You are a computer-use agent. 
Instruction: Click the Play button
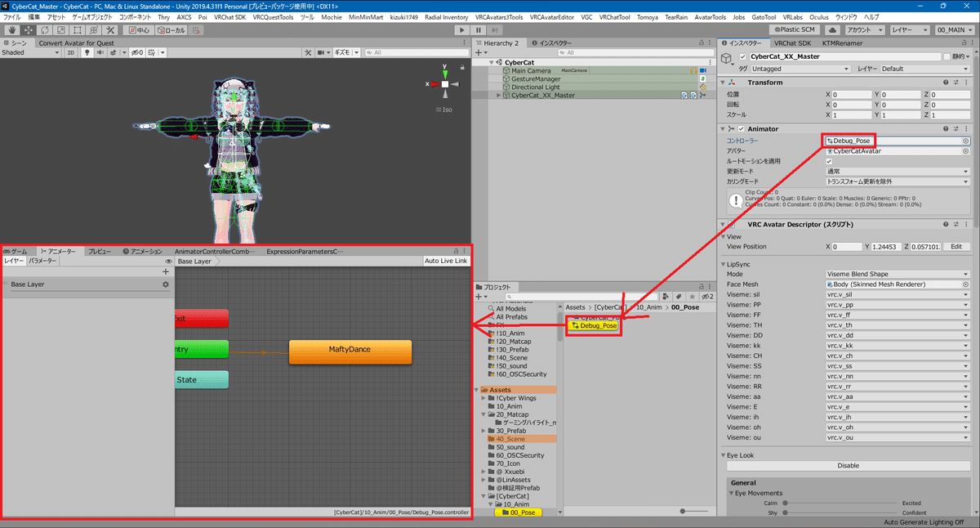[x=462, y=29]
